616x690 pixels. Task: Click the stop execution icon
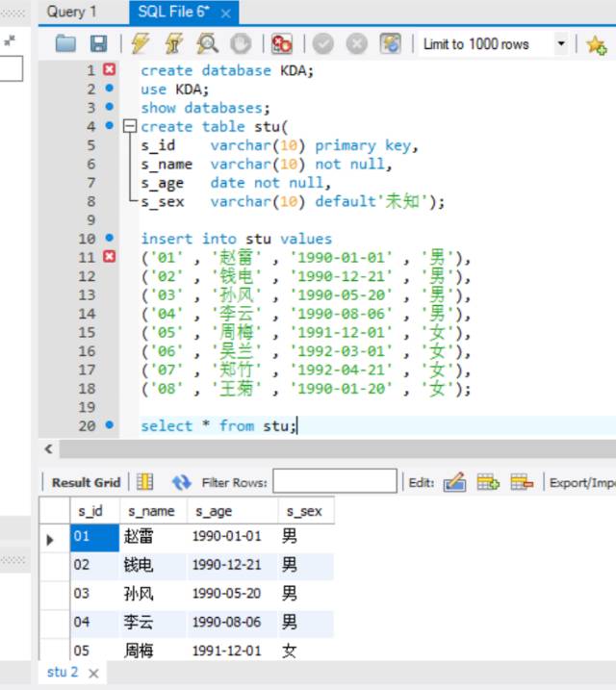click(x=241, y=44)
